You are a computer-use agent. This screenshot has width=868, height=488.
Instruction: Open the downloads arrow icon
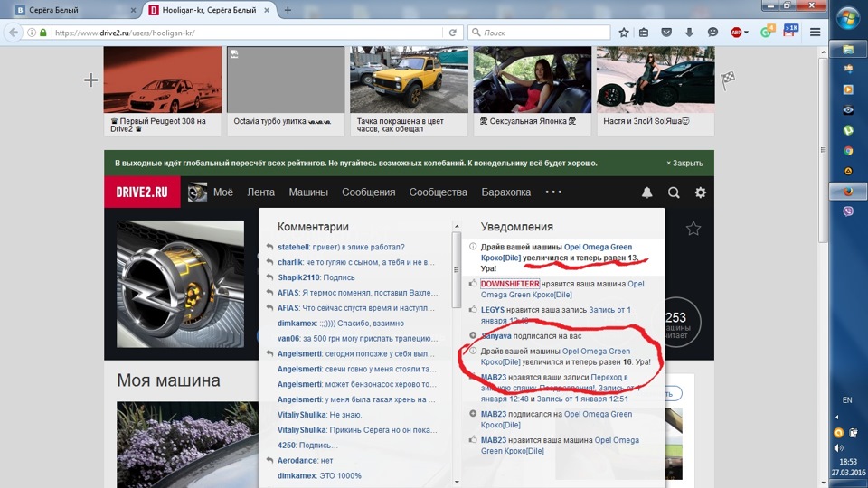tap(689, 33)
